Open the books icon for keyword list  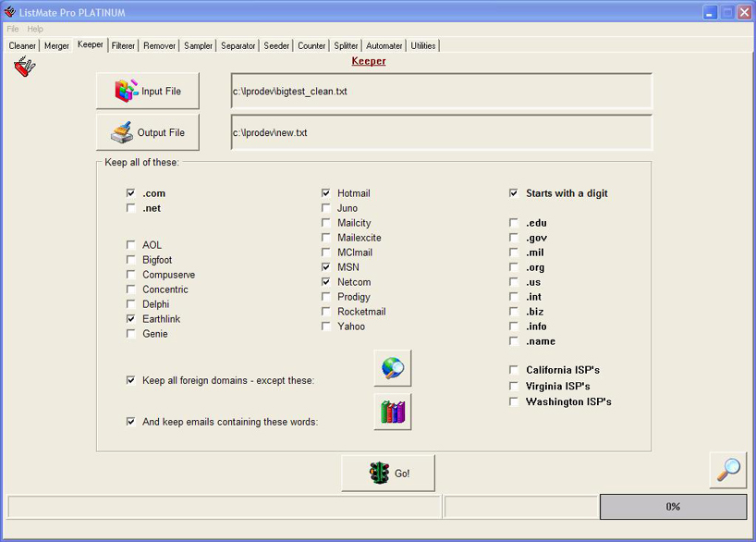[392, 412]
